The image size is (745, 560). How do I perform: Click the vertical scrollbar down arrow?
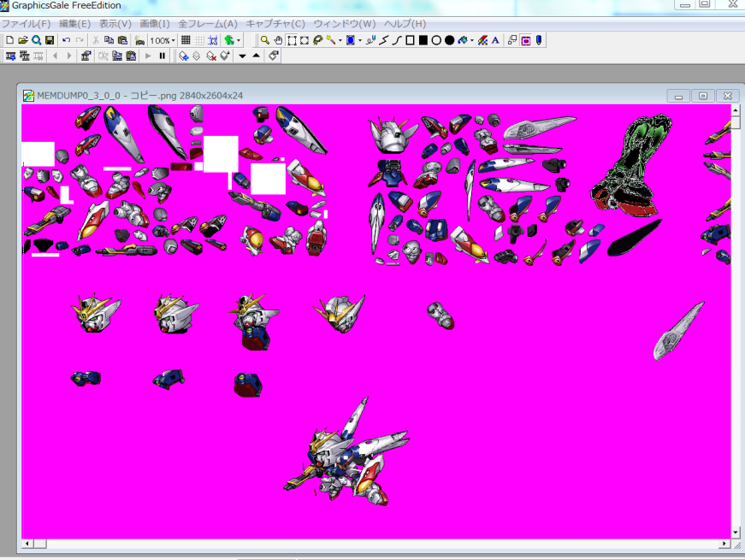(736, 533)
